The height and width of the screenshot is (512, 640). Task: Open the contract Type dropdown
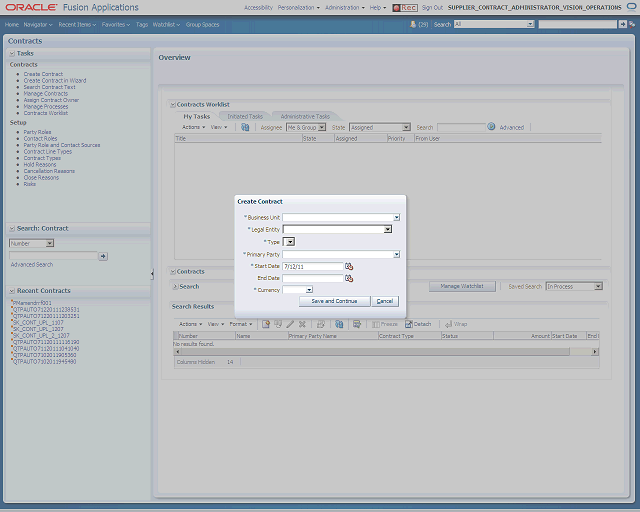point(290,242)
